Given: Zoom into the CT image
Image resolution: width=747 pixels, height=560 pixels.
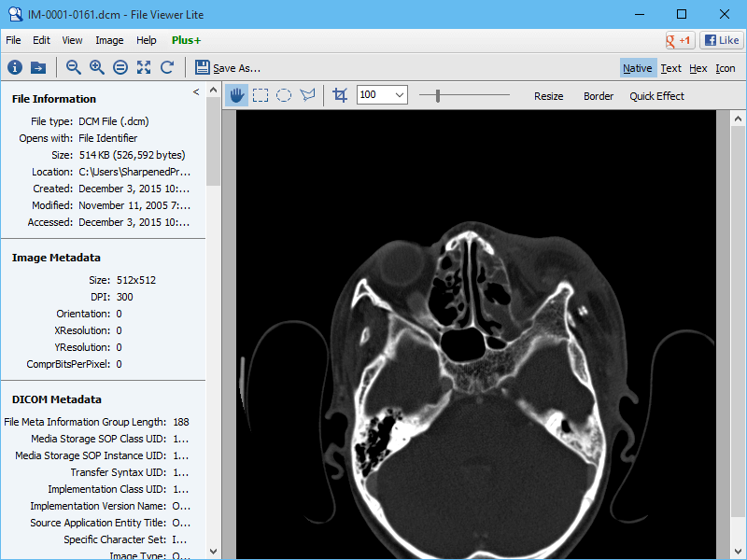Looking at the screenshot, I should click(96, 66).
